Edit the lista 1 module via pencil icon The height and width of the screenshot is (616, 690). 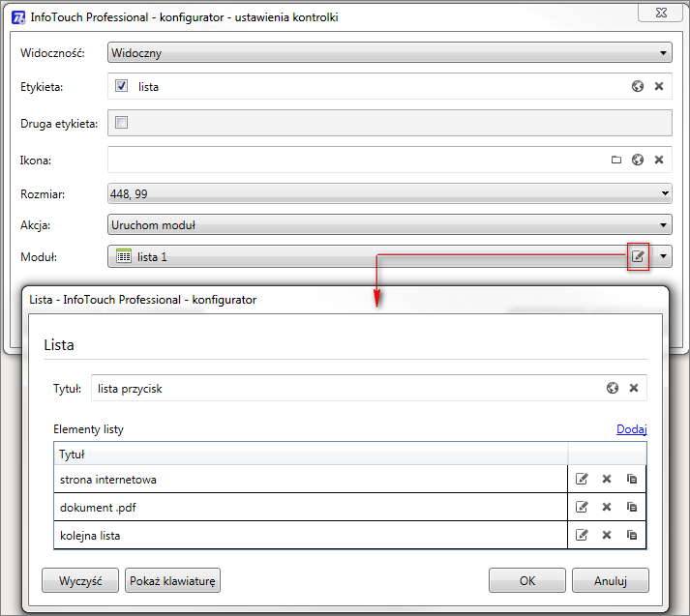click(x=638, y=256)
